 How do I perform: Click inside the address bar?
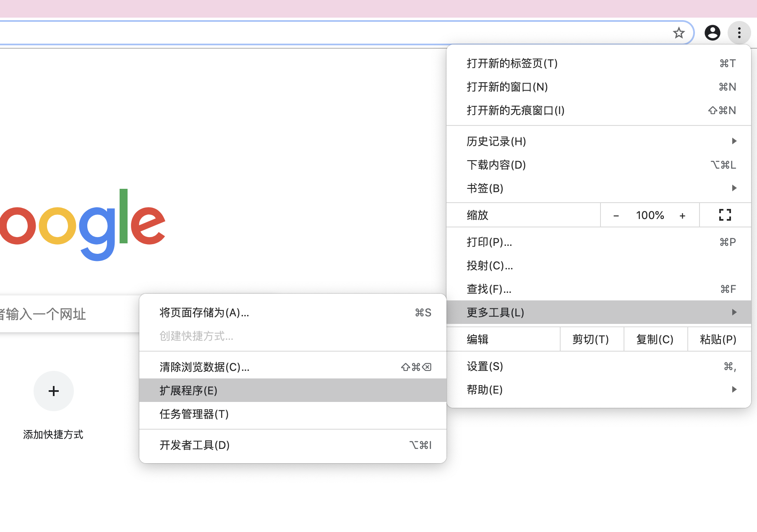point(294,32)
